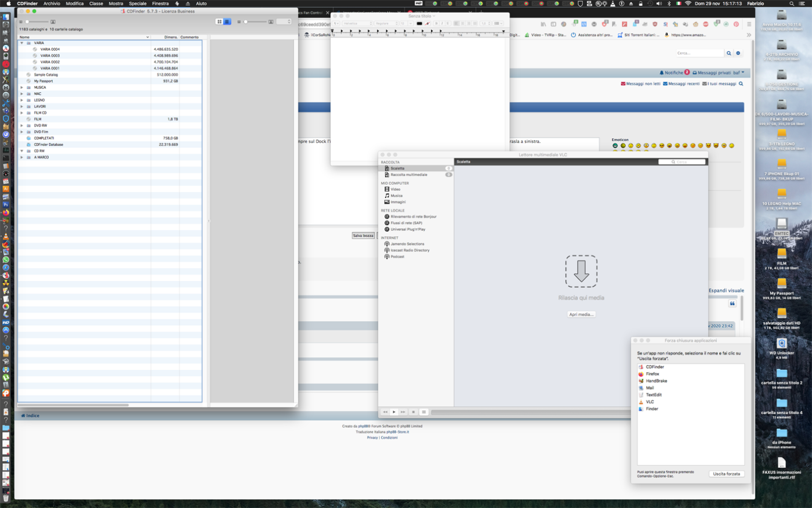Expand the MUSICA folder in CDFinder
The height and width of the screenshot is (508, 812).
pyautogui.click(x=22, y=88)
